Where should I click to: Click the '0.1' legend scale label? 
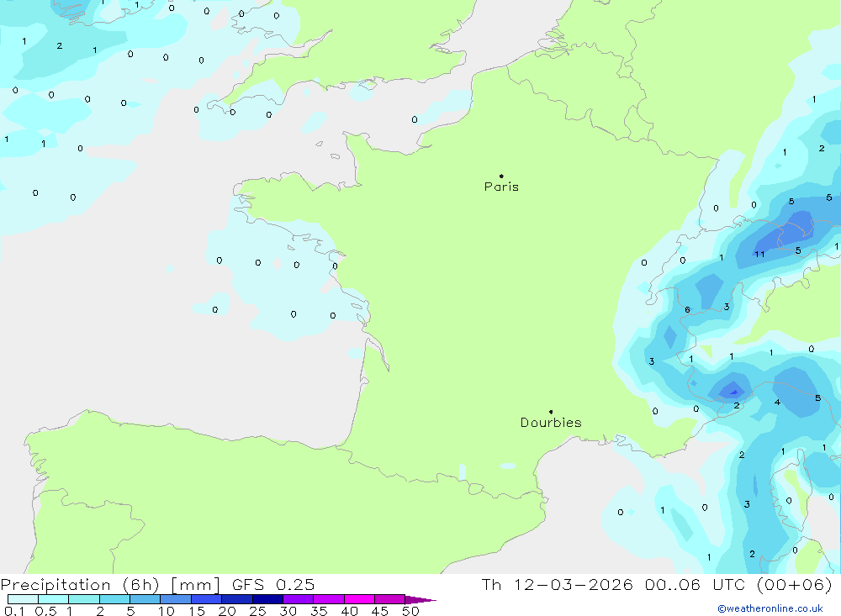click(14, 611)
